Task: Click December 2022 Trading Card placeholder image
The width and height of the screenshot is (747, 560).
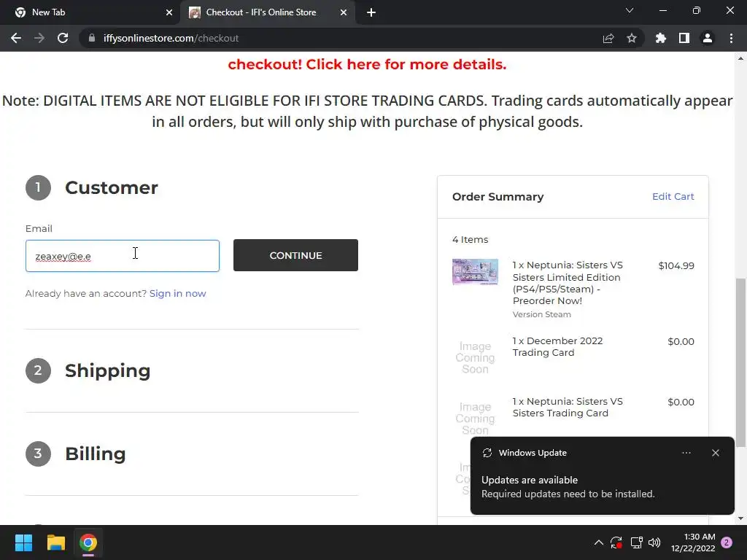Action: coord(475,357)
